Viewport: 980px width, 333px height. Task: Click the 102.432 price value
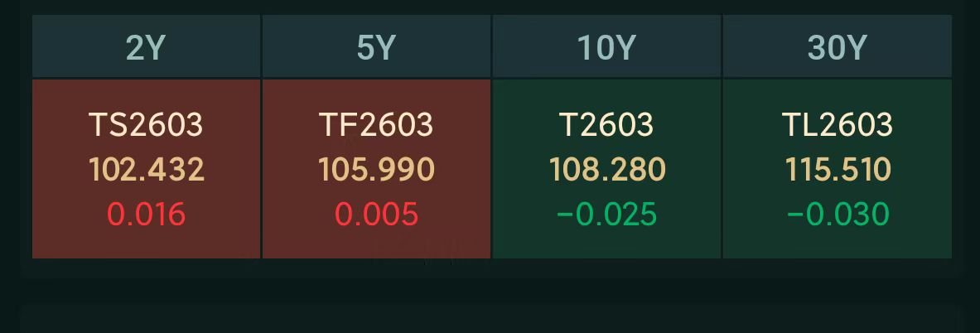[x=146, y=170]
